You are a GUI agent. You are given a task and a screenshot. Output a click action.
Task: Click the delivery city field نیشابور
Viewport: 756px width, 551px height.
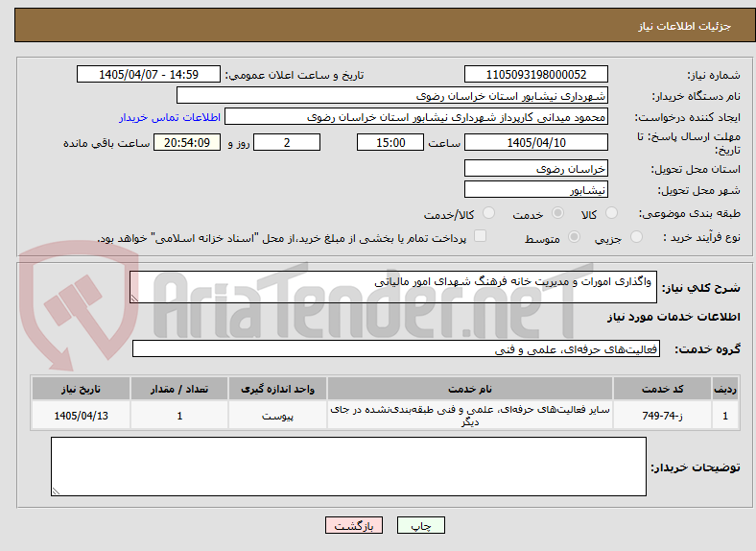[x=535, y=190]
